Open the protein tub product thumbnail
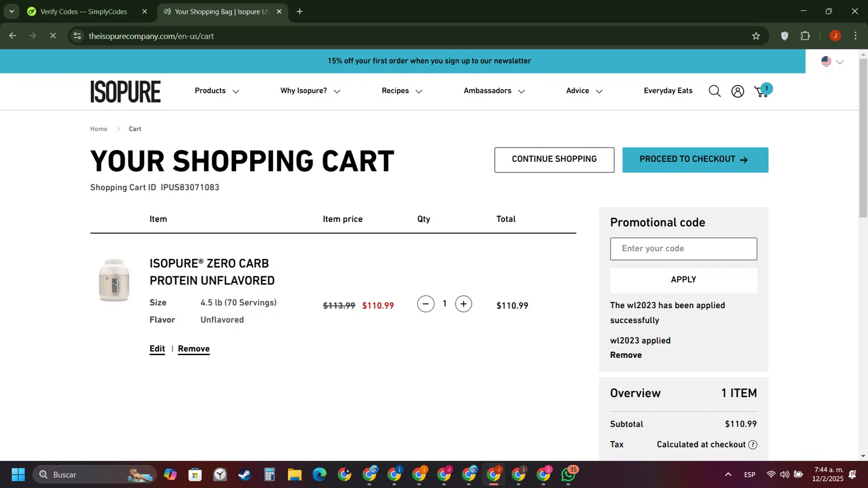 (114, 280)
